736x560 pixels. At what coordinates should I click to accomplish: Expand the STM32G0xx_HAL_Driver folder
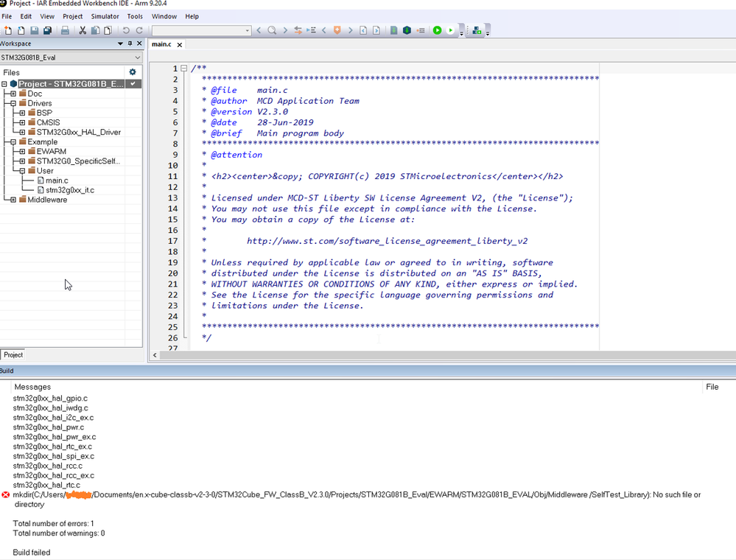coord(22,133)
